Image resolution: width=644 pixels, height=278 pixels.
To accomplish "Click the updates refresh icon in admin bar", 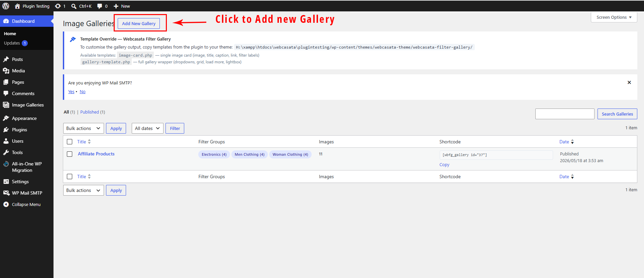I will coord(58,6).
